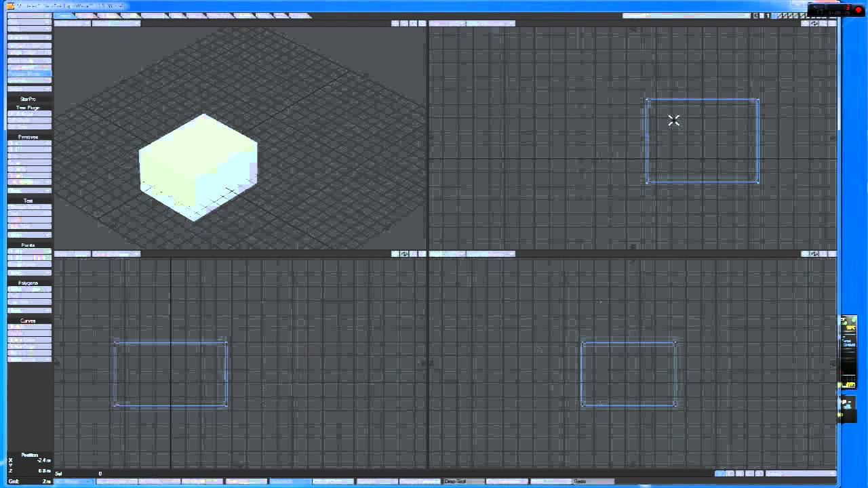868x488 pixels.
Task: Click the rotate icon of the bottom-left viewport
Action: (404, 253)
